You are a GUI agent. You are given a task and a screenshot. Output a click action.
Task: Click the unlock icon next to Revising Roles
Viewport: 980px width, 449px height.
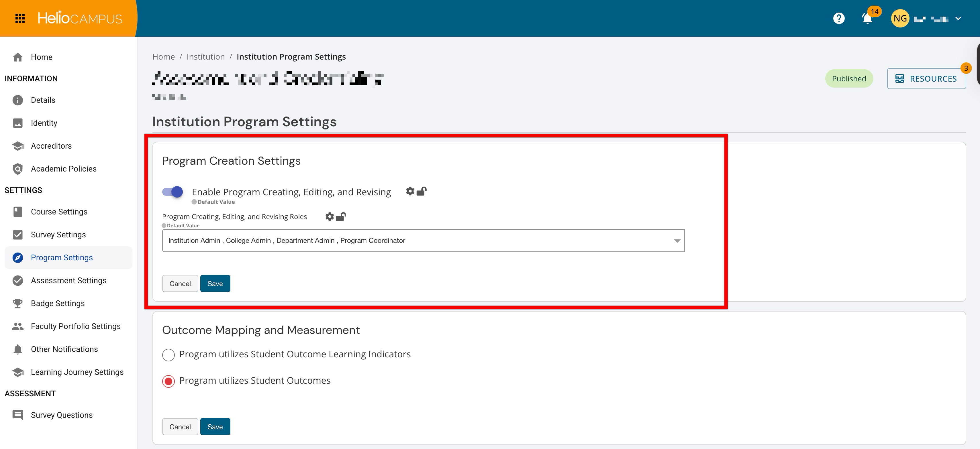click(341, 217)
